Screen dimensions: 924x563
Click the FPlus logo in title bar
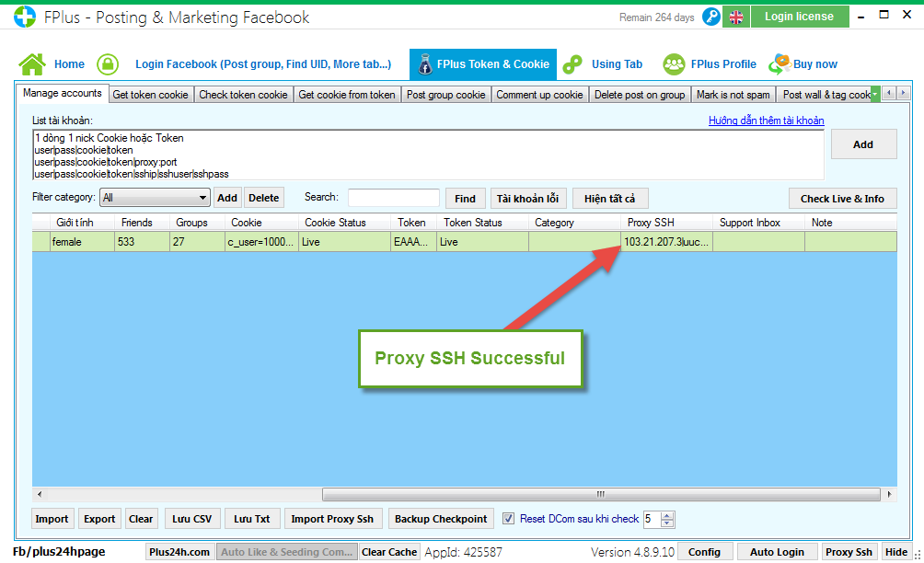tap(24, 17)
